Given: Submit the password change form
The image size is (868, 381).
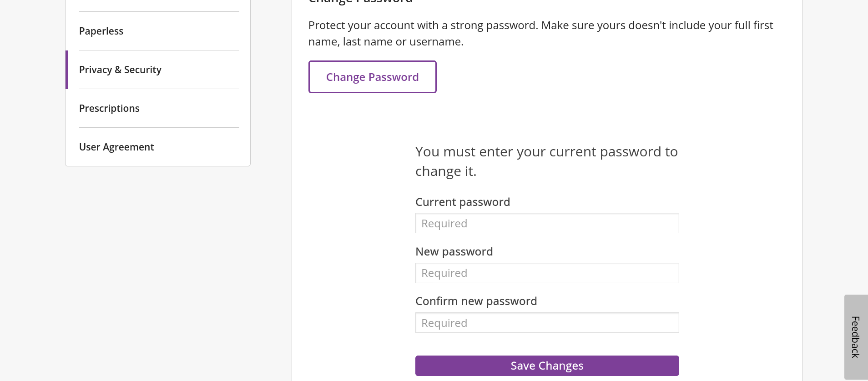Looking at the screenshot, I should 546,366.
